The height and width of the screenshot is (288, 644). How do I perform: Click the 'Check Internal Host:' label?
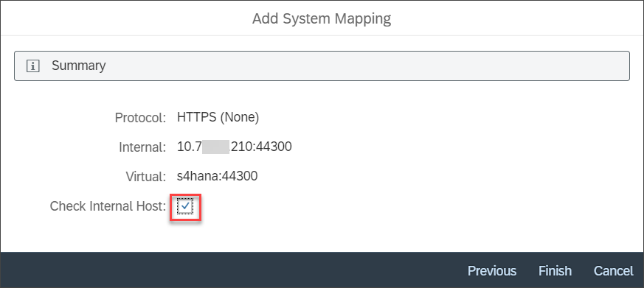tap(108, 206)
